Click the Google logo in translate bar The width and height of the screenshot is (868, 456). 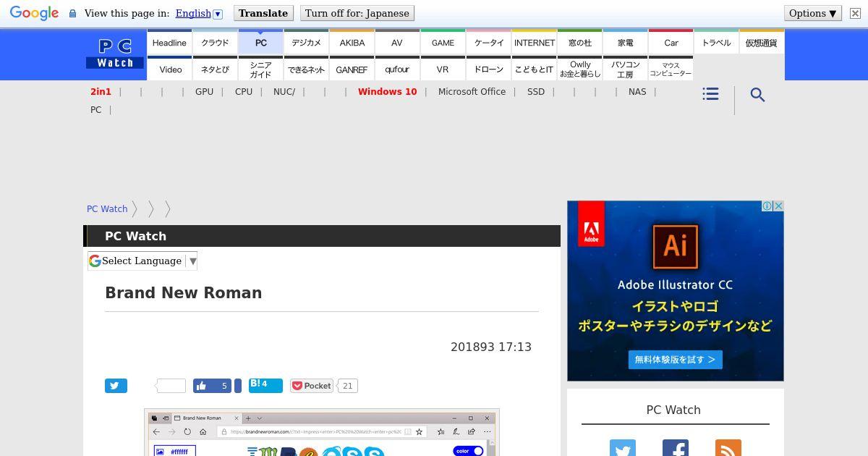click(34, 13)
